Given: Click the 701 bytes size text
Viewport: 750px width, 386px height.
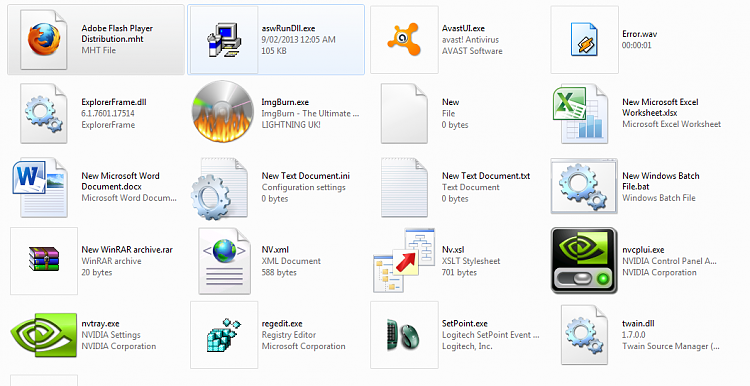Looking at the screenshot, I should [459, 272].
